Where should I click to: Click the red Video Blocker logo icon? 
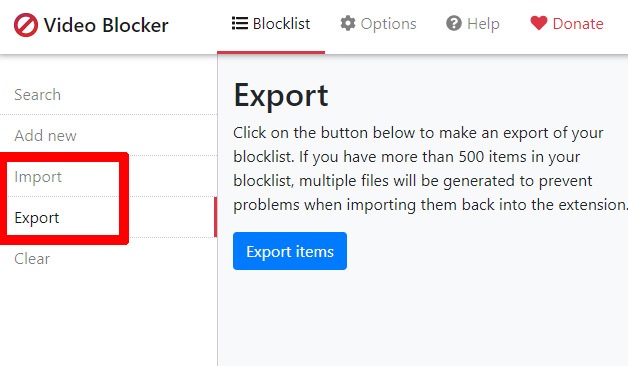coord(26,25)
